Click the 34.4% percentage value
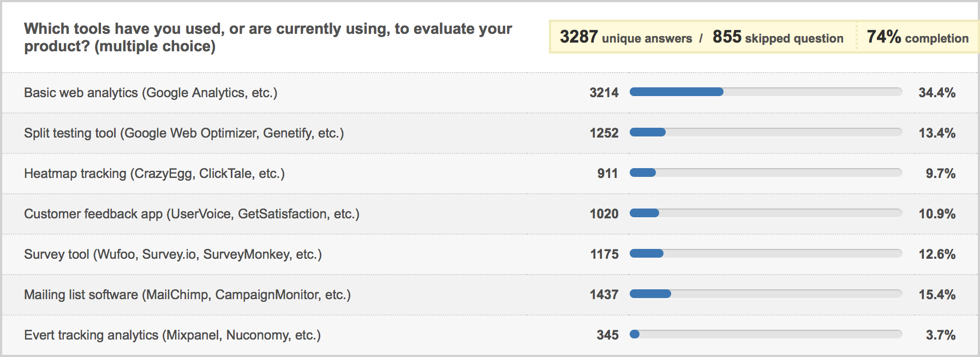The width and height of the screenshot is (980, 357). 937,93
